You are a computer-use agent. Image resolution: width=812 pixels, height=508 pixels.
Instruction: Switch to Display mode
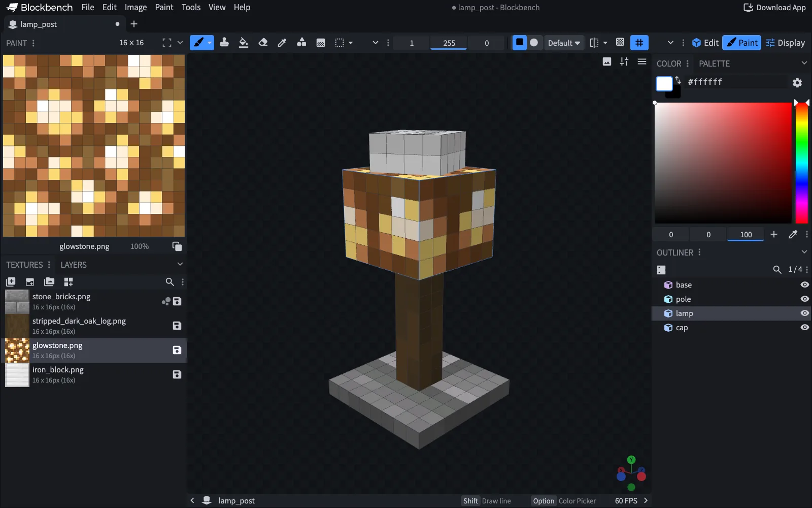pyautogui.click(x=785, y=43)
